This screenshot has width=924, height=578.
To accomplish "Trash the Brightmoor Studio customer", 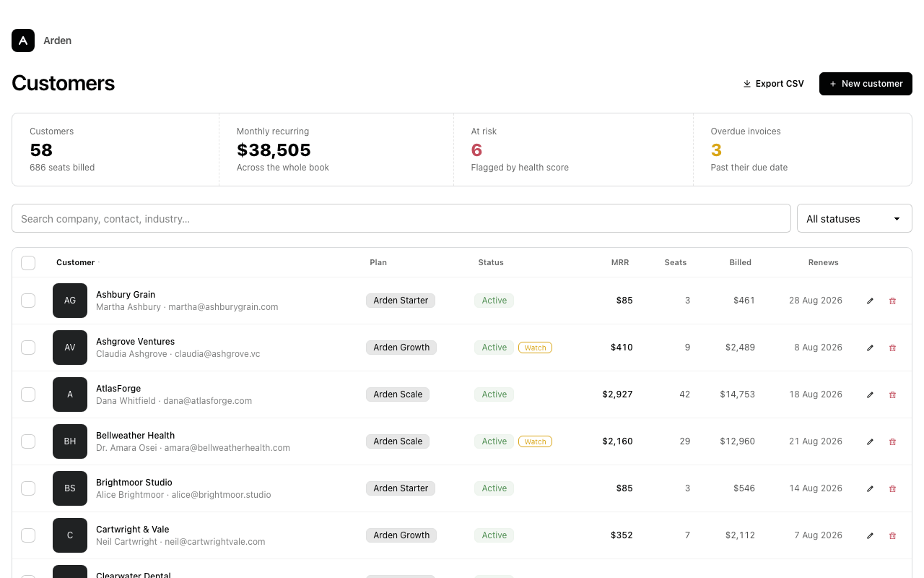I will (892, 488).
